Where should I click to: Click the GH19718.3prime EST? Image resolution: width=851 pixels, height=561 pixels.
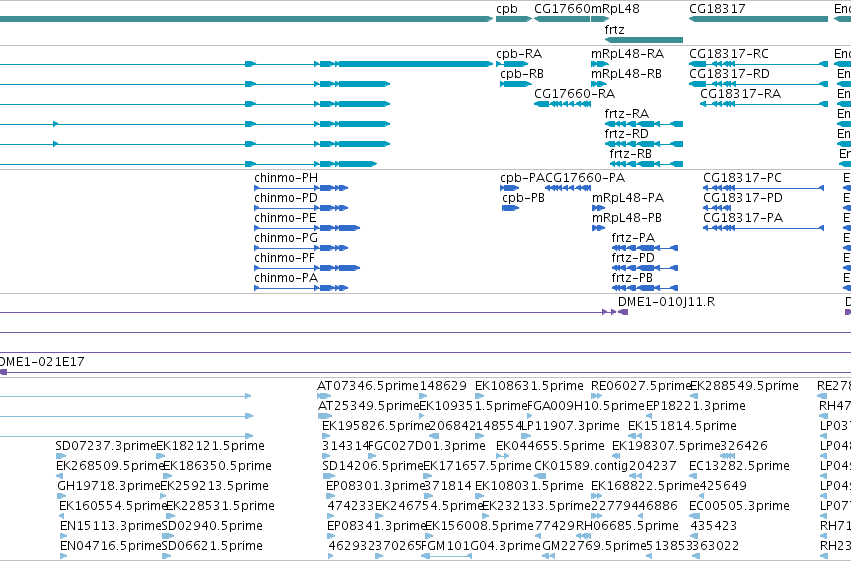point(61,496)
